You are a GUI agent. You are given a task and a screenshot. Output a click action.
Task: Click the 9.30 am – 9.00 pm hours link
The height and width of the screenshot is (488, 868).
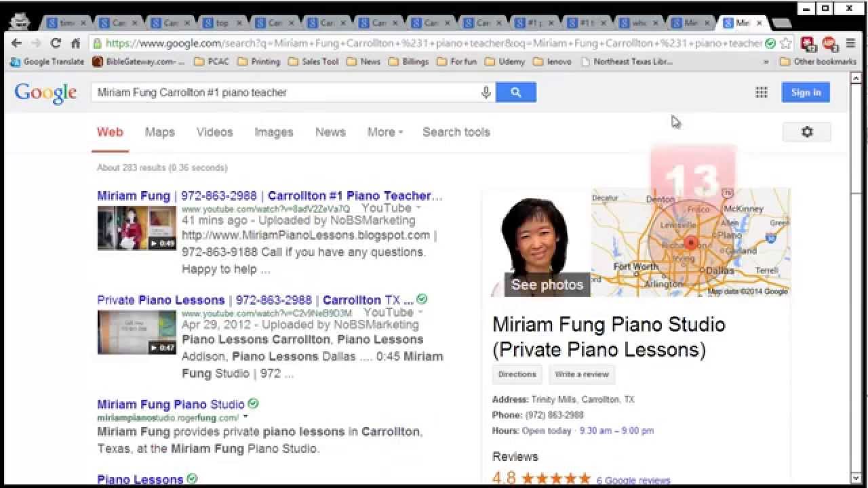[617, 430]
